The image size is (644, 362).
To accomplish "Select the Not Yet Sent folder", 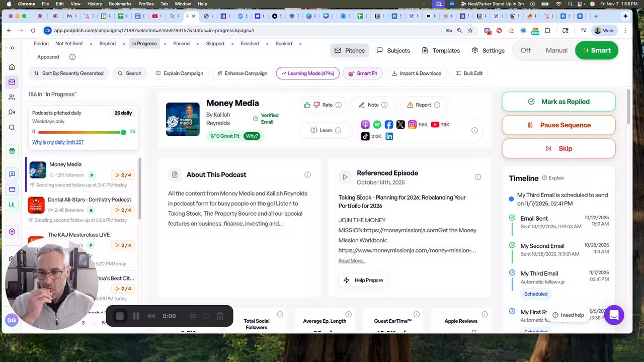I will [x=69, y=44].
